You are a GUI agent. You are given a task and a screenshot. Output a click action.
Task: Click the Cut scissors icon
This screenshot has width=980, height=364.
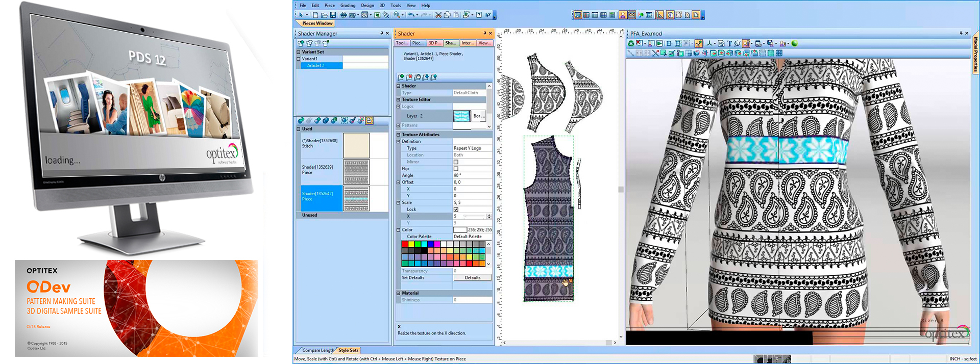(x=438, y=15)
